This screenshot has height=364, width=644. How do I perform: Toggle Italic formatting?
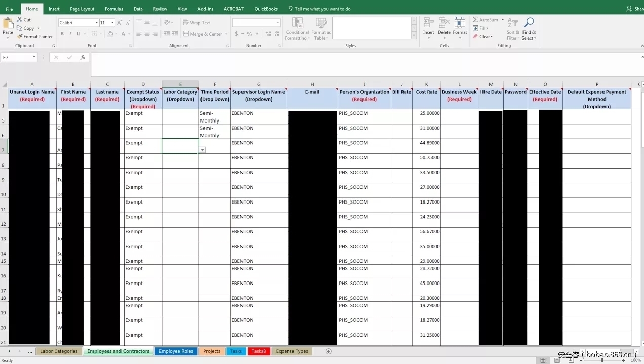pyautogui.click(x=70, y=34)
